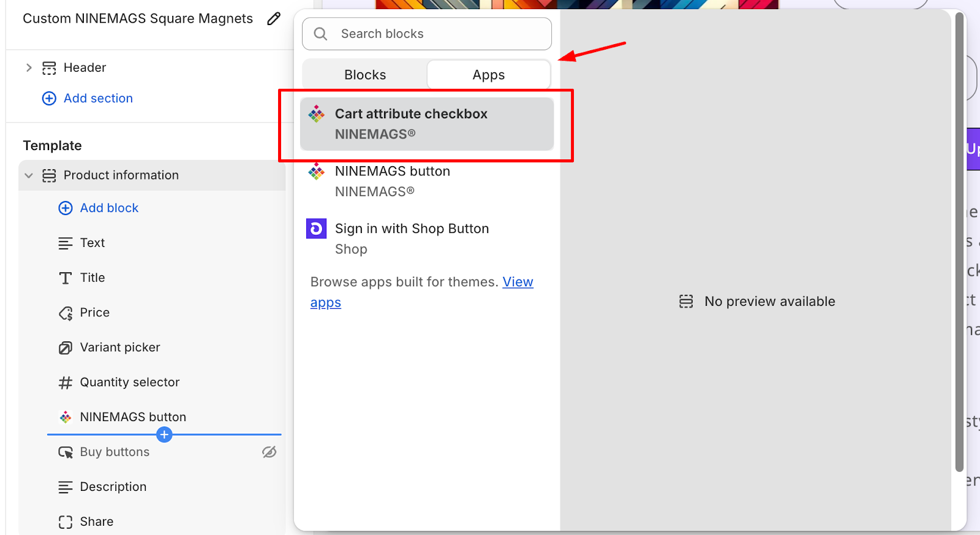
Task: Toggle visibility of Buy buttons block
Action: 269,452
